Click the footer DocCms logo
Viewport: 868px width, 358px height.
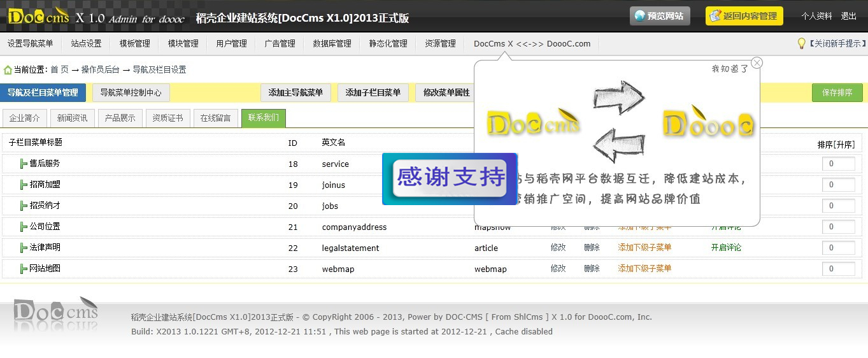tap(56, 310)
